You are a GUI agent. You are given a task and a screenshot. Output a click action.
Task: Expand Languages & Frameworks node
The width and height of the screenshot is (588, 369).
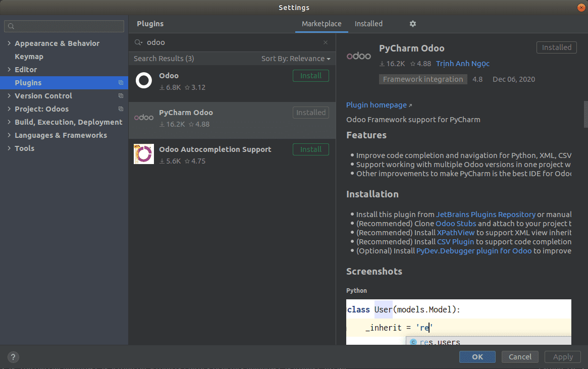tap(9, 135)
